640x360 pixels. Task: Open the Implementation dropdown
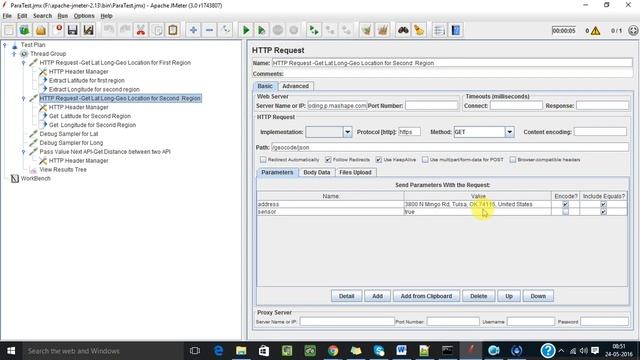tap(347, 132)
